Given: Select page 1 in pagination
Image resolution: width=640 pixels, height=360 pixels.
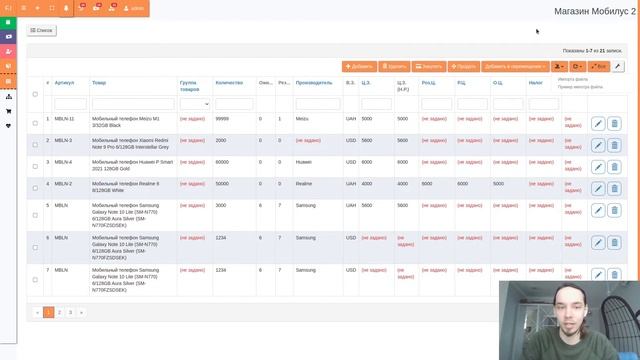Looking at the screenshot, I should tap(49, 313).
